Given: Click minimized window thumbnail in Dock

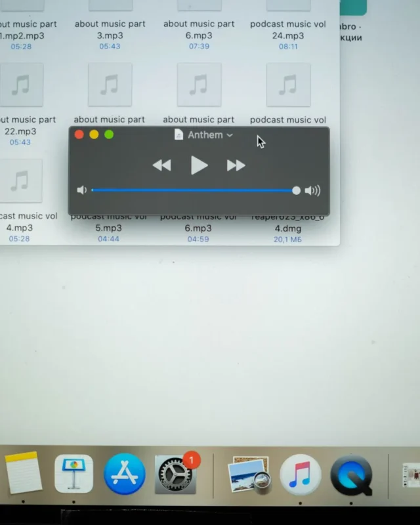Looking at the screenshot, I should pyautogui.click(x=411, y=475).
